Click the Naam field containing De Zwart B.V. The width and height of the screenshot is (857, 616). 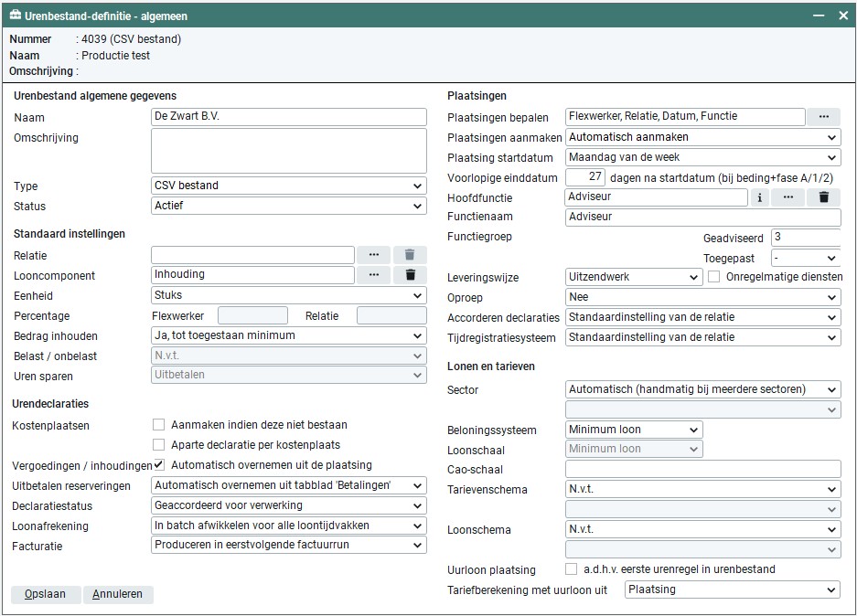(x=289, y=117)
